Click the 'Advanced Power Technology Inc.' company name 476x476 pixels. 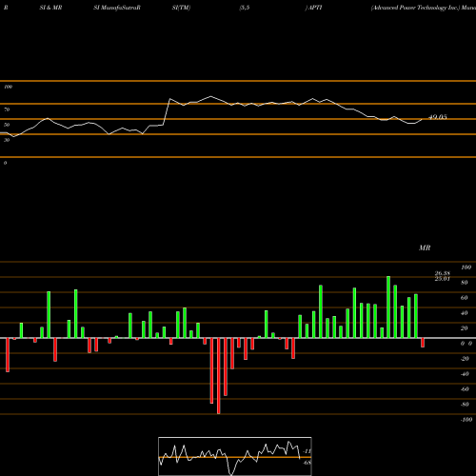point(416,8)
